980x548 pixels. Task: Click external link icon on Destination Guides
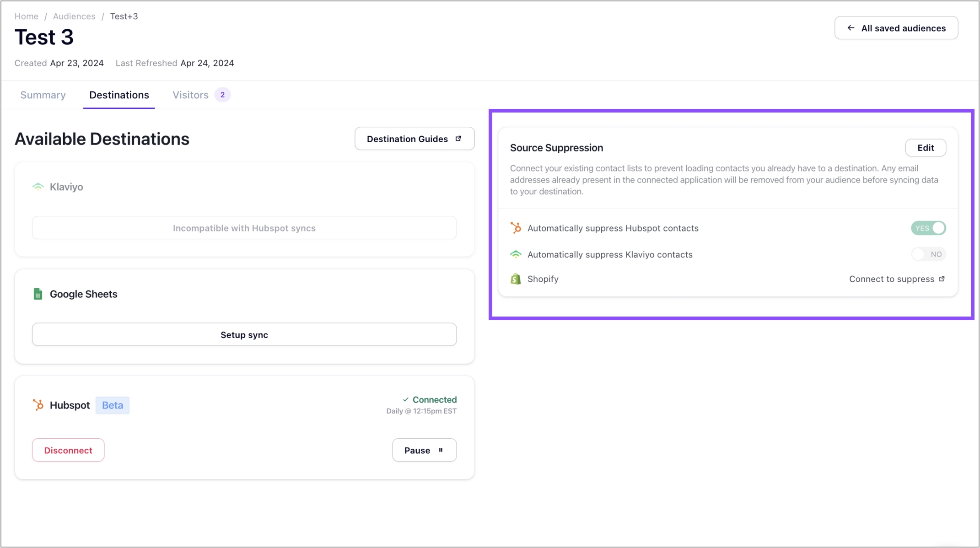(x=458, y=139)
